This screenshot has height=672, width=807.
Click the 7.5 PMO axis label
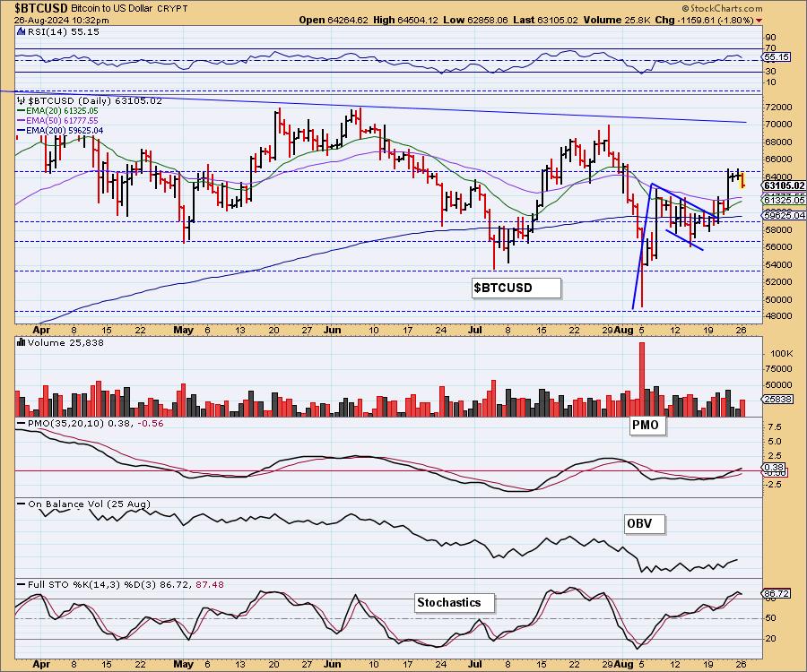(775, 427)
